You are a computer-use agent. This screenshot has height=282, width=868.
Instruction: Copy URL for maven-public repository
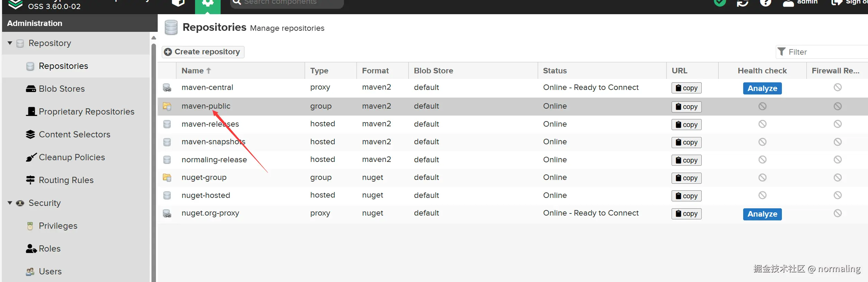click(686, 107)
